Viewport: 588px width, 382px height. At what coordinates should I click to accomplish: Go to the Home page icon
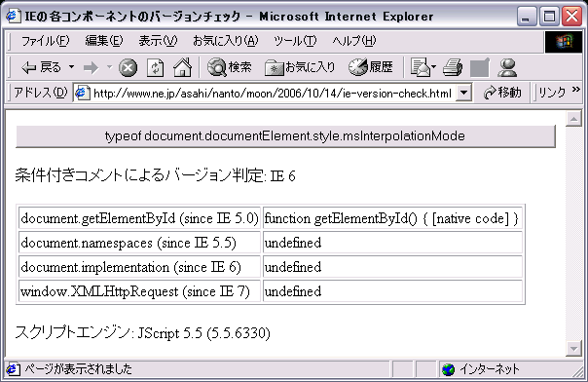click(x=183, y=67)
